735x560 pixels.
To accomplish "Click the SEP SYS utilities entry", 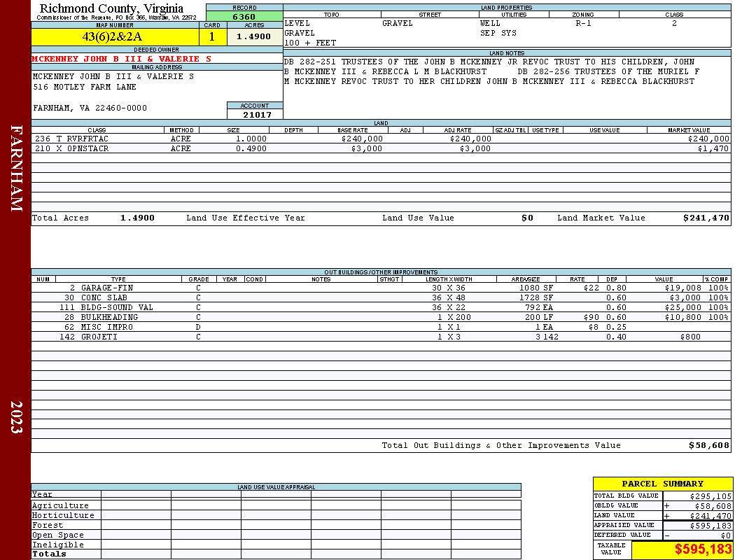I will pos(498,34).
